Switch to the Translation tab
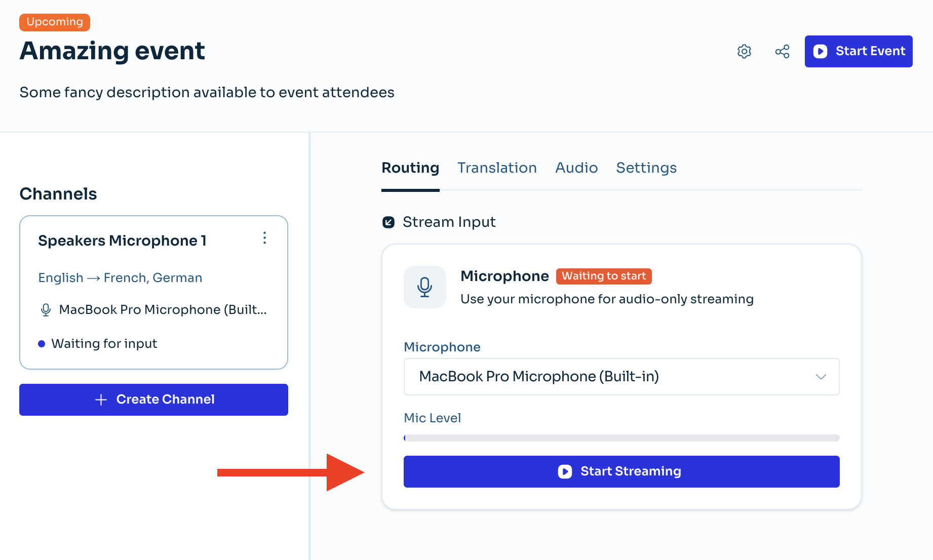 click(497, 168)
